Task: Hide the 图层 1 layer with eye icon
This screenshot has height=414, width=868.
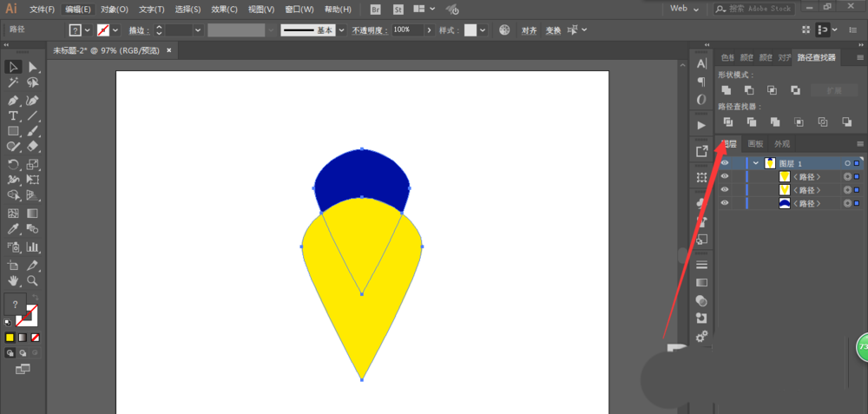Action: coord(725,163)
